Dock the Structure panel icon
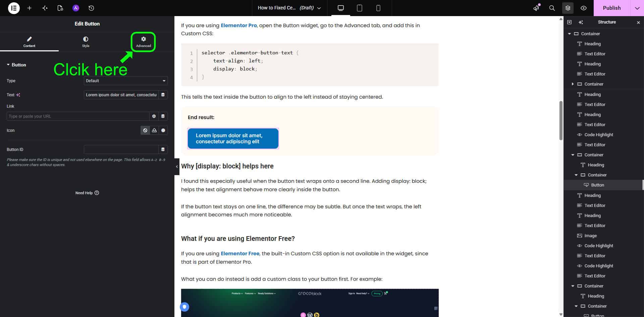The height and width of the screenshot is (317, 644). [x=569, y=22]
